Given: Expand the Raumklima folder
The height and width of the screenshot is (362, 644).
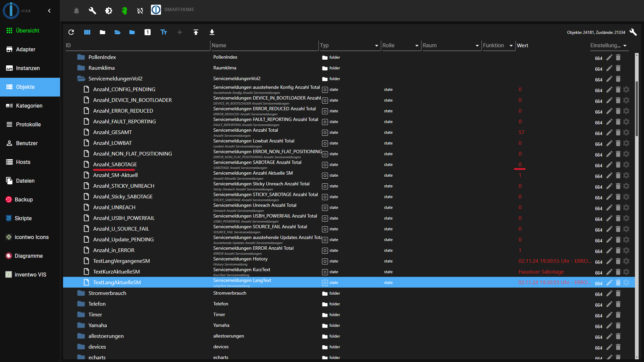Looking at the screenshot, I should 81,68.
